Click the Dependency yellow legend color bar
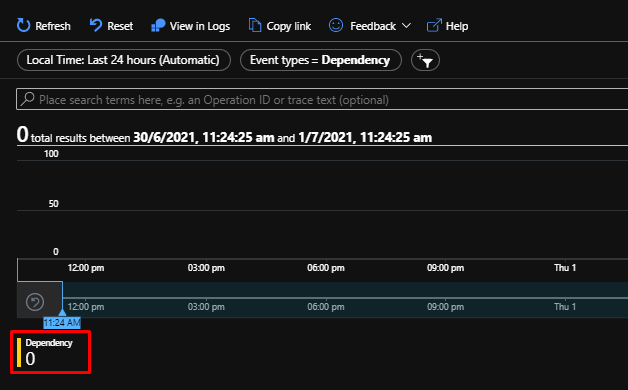The width and height of the screenshot is (628, 390). tap(19, 352)
